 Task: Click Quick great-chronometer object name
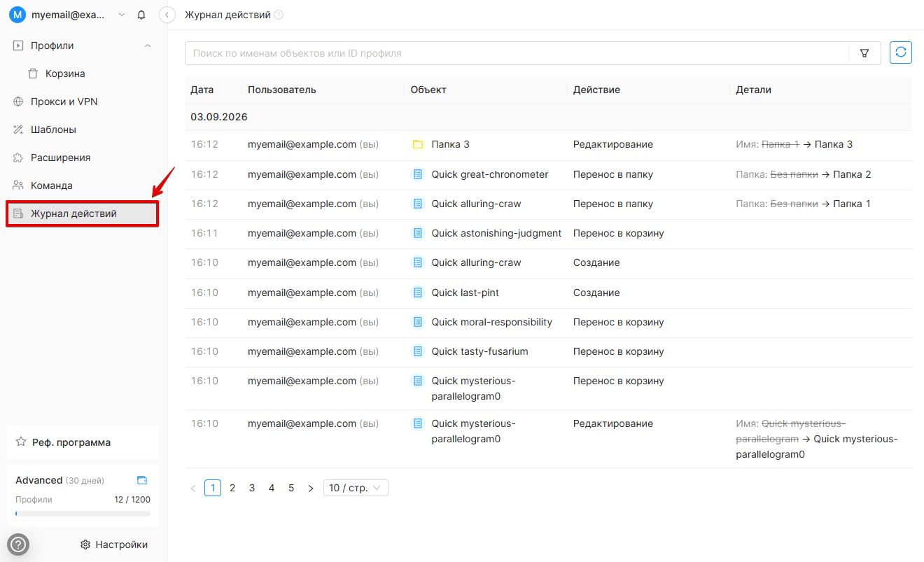[x=490, y=174]
